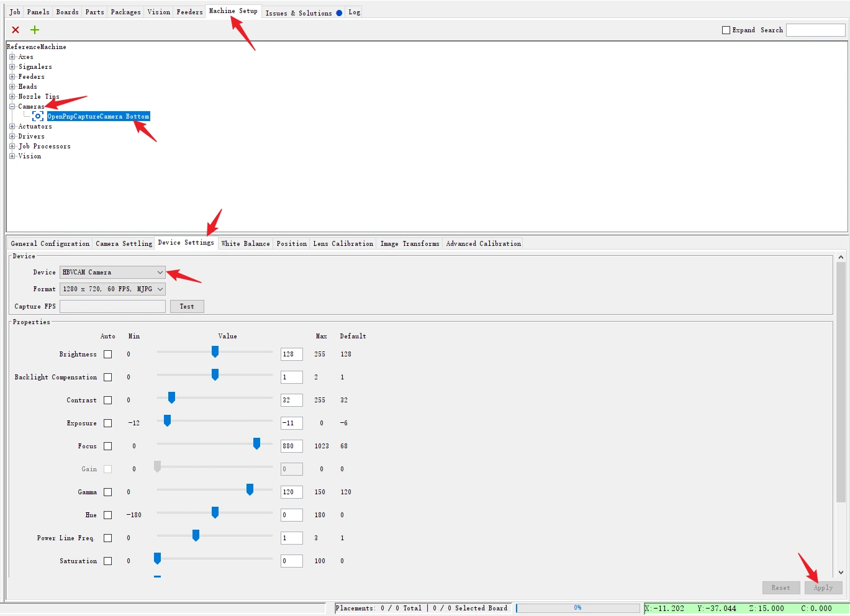Click the red X delete icon

pyautogui.click(x=16, y=30)
